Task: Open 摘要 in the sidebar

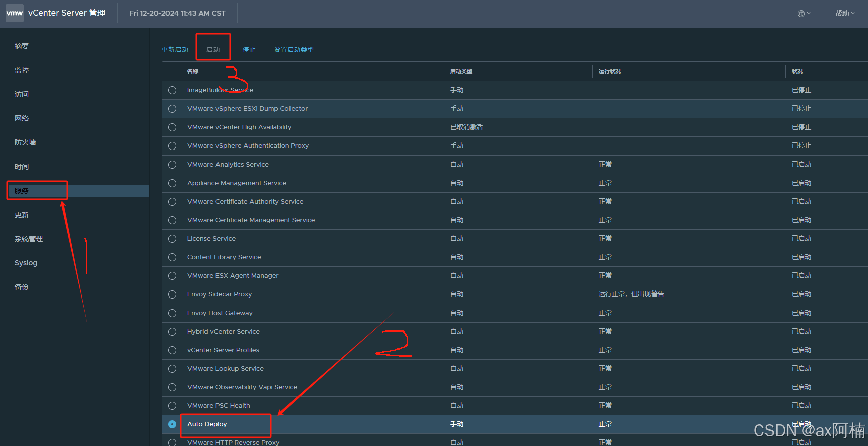Action: pos(22,46)
